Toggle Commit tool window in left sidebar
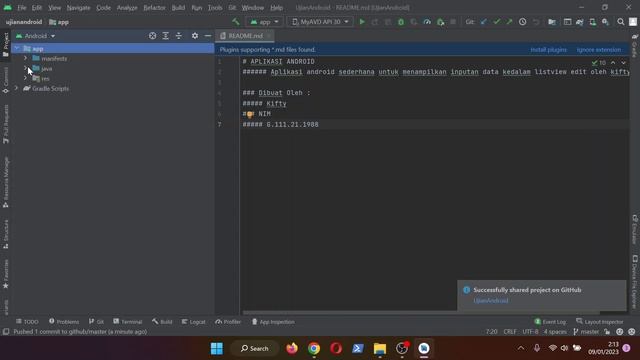The height and width of the screenshot is (360, 640). tap(6, 80)
